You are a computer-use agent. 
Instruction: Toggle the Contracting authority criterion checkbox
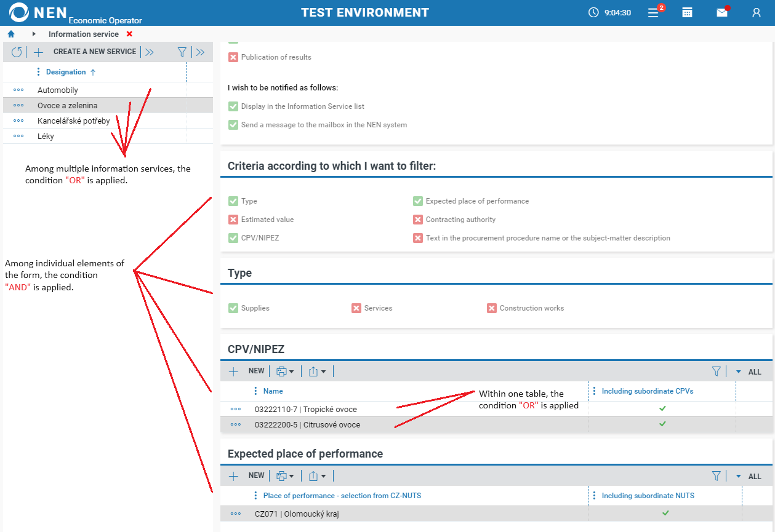click(x=418, y=220)
